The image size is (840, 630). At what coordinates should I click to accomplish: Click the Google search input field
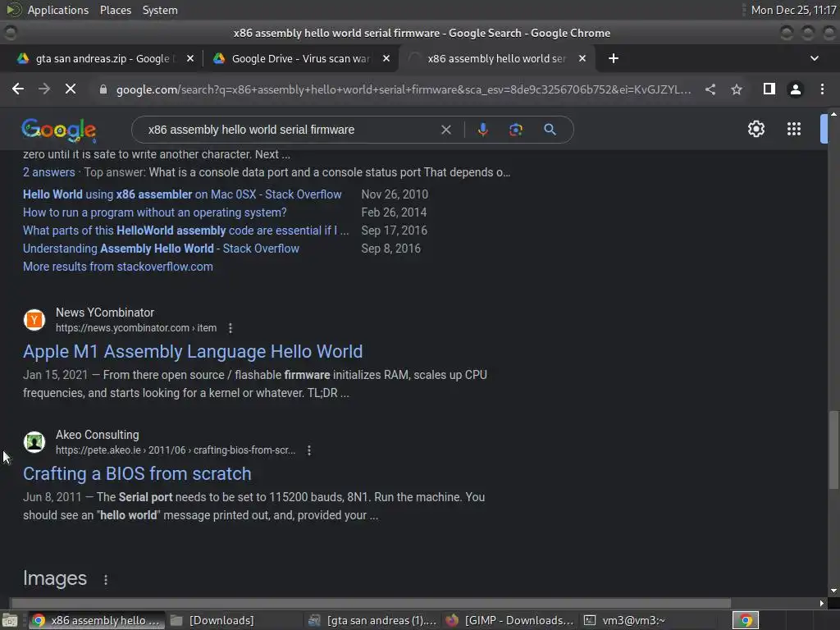(290, 130)
